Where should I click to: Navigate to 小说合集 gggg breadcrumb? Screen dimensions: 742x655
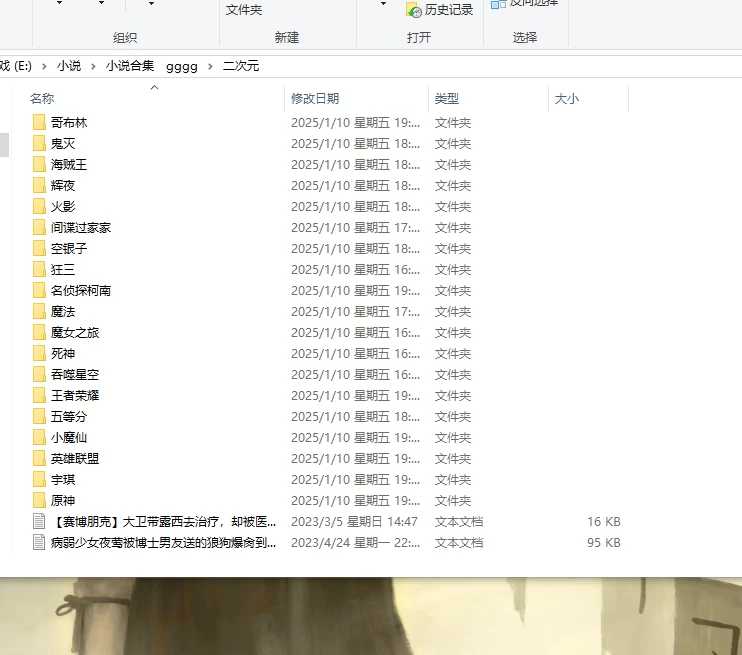coord(151,66)
